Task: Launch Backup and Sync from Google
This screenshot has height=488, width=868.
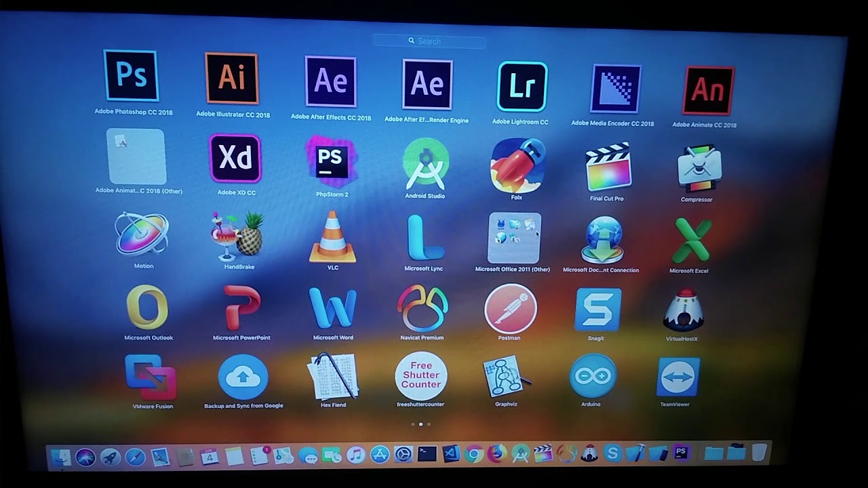Action: 243,378
